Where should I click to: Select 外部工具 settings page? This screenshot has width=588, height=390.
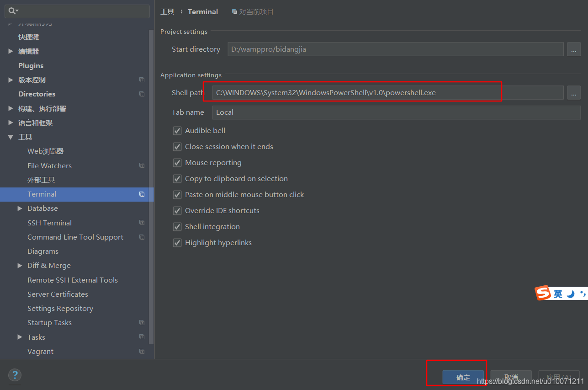click(41, 180)
